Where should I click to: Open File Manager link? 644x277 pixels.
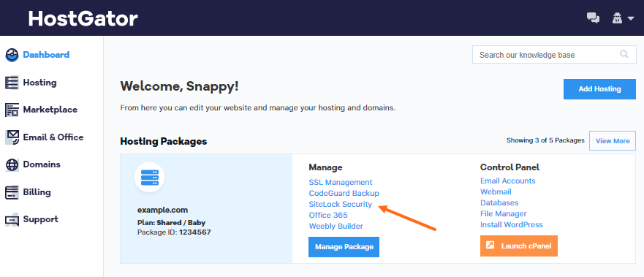click(x=503, y=214)
